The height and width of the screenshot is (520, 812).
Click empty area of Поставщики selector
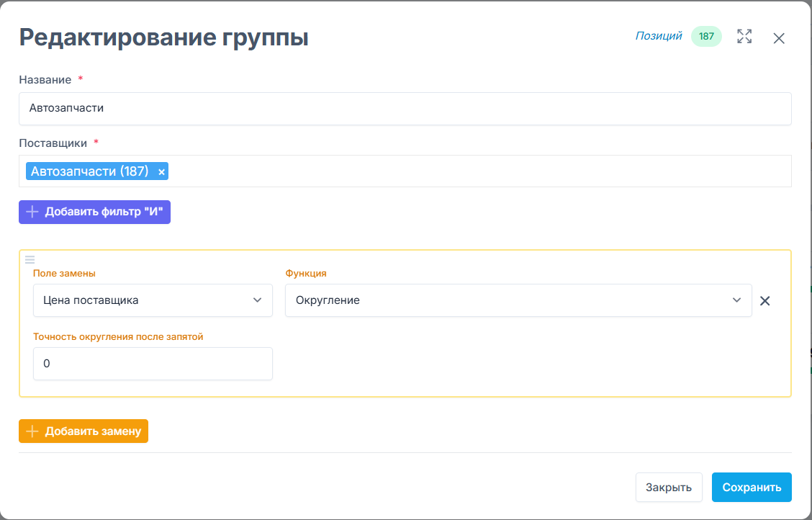pos(475,171)
